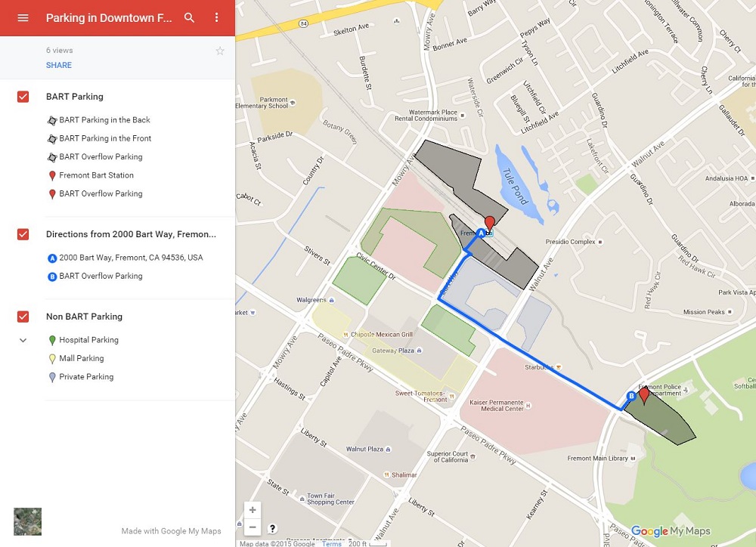Screen dimensions: 756x547
Task: Click the Google My Maps logo on map
Action: click(x=670, y=531)
